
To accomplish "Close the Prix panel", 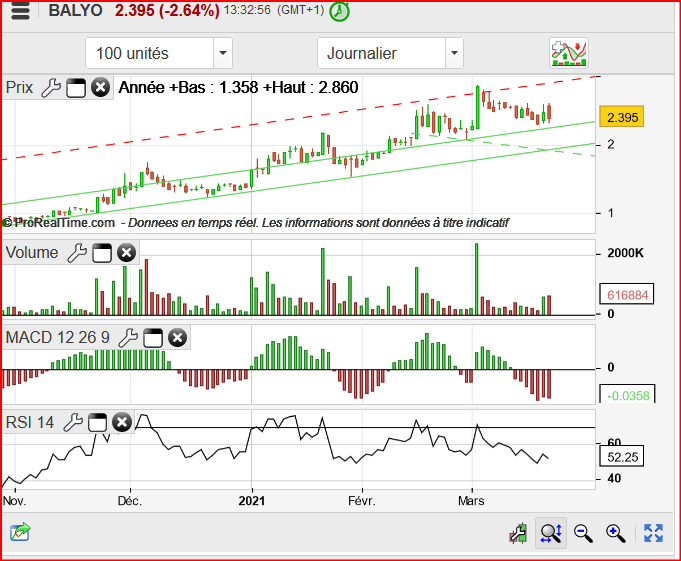I will point(100,88).
